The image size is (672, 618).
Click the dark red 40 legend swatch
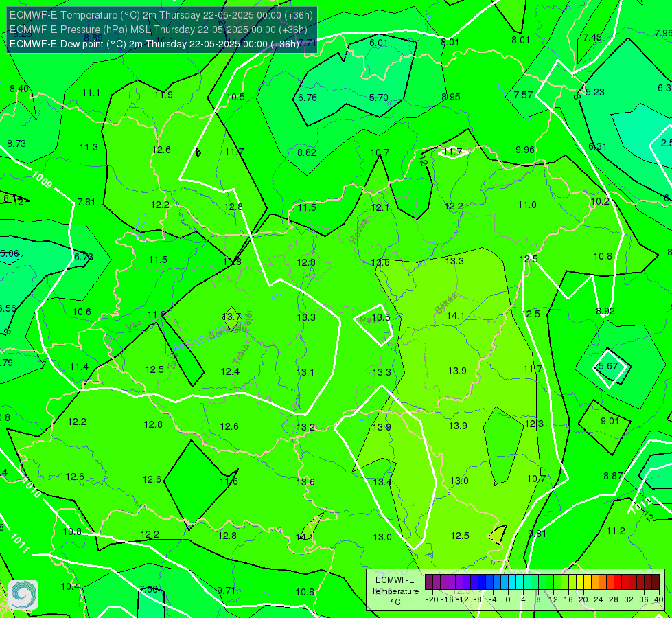coord(656,582)
